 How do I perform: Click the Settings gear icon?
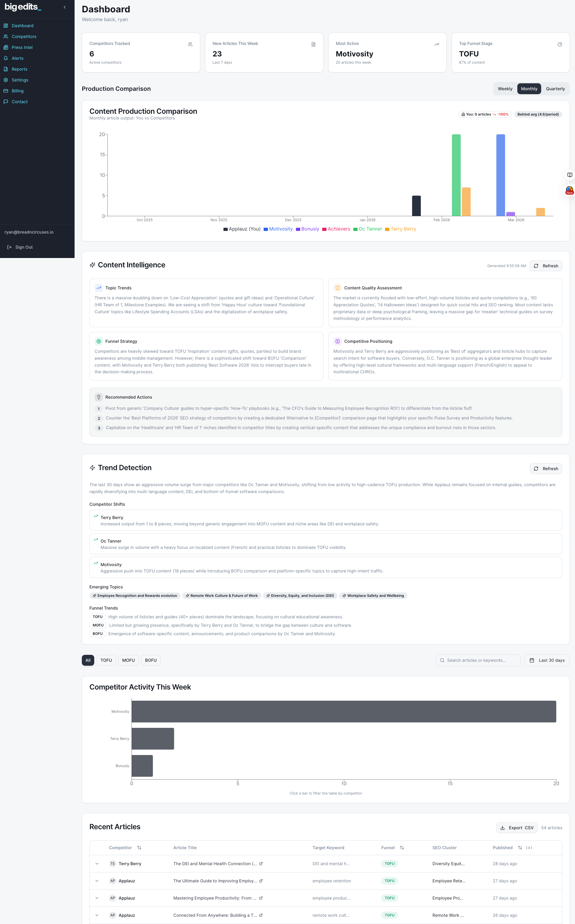coord(6,80)
